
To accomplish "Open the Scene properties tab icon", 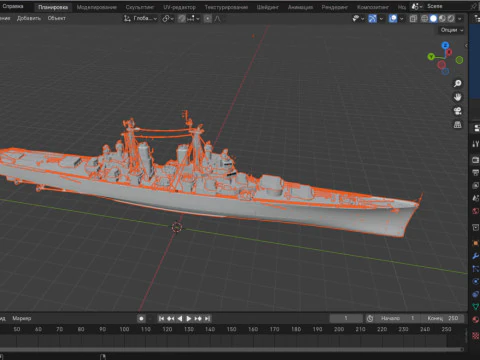I will (476, 198).
